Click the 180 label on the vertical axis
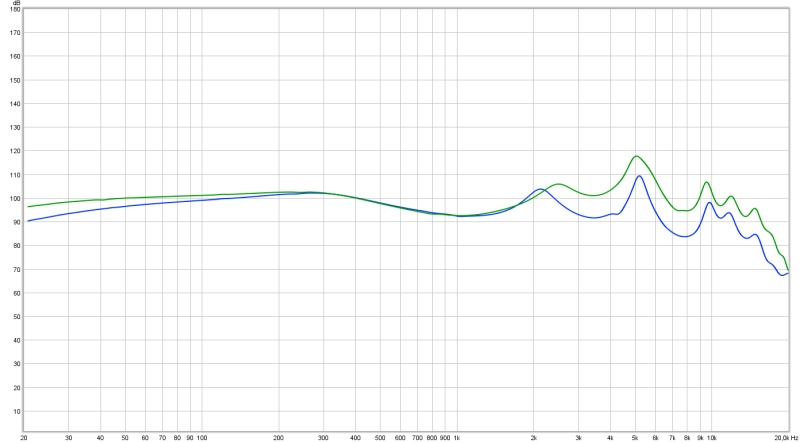The width and height of the screenshot is (800, 443). point(14,10)
